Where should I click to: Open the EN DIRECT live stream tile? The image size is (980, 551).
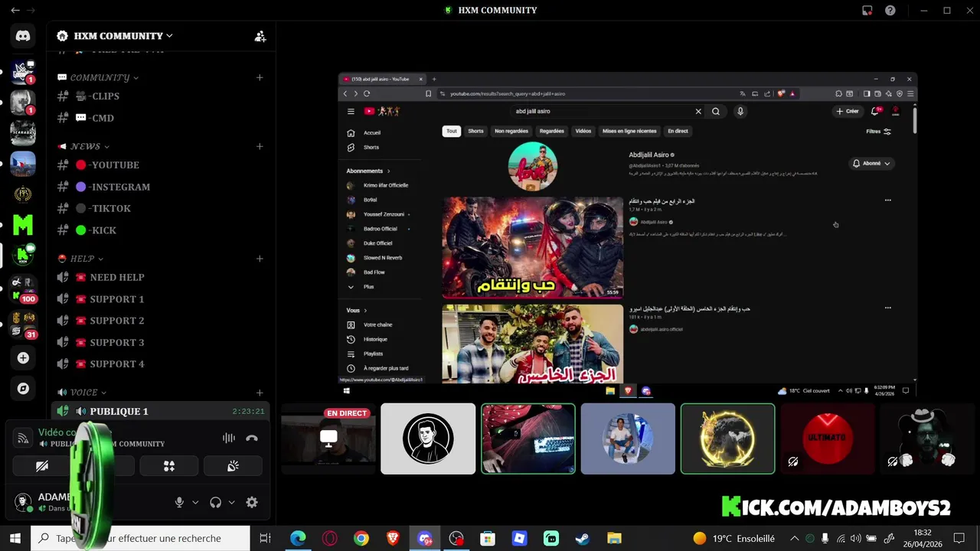point(328,439)
